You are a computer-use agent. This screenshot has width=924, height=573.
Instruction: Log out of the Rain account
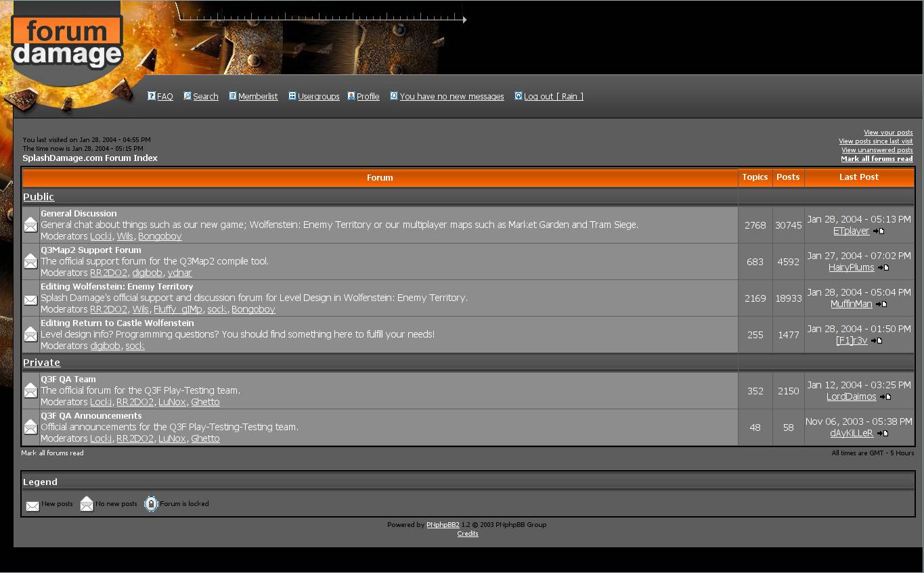point(554,97)
